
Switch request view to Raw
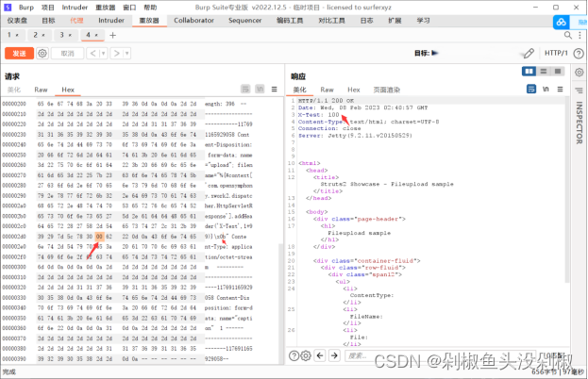41,90
